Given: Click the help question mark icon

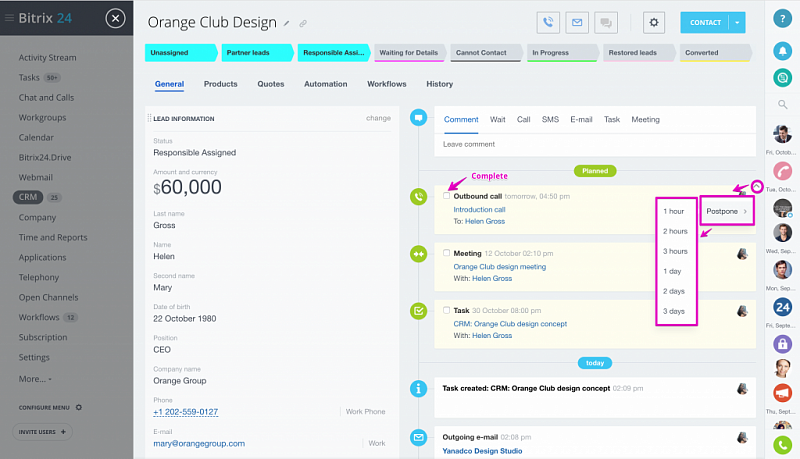Looking at the screenshot, I should (783, 19).
